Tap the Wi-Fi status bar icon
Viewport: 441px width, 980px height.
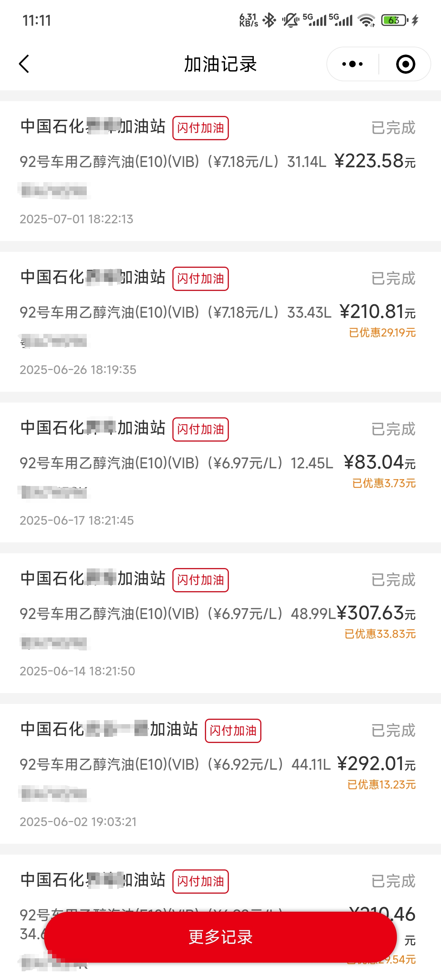point(367,20)
